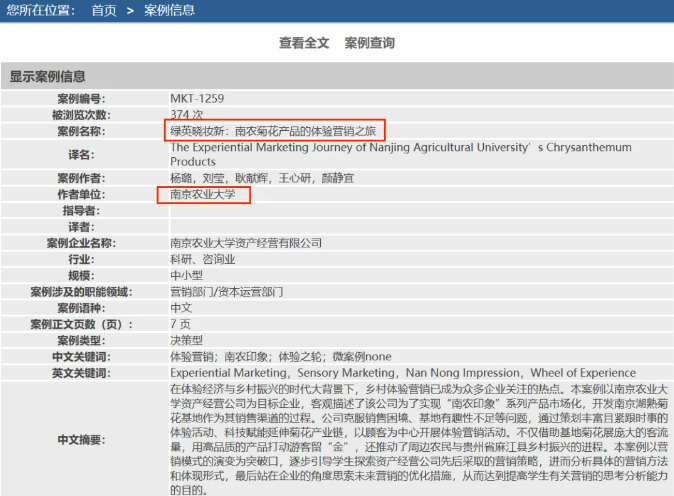Click the 显示案例信息 section header
674x496 pixels.
point(48,76)
